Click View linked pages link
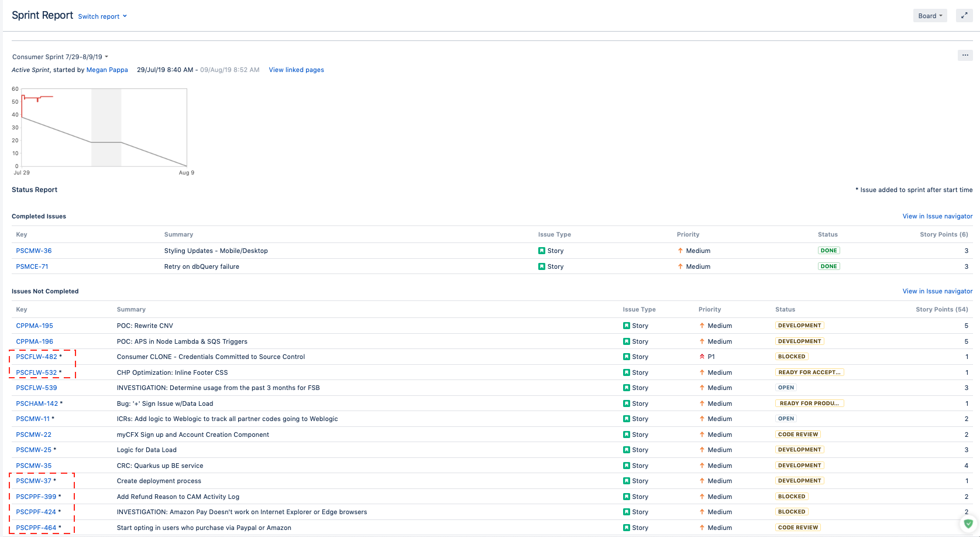Image resolution: width=980 pixels, height=537 pixels. click(297, 70)
